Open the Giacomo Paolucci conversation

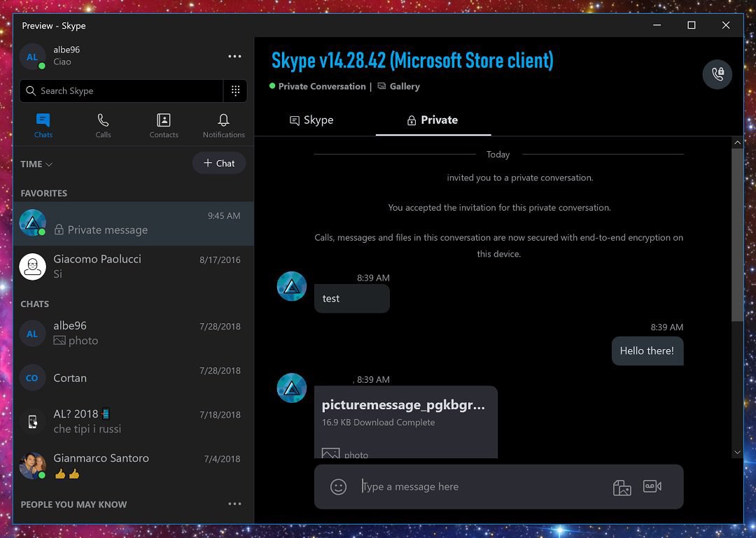pyautogui.click(x=134, y=267)
